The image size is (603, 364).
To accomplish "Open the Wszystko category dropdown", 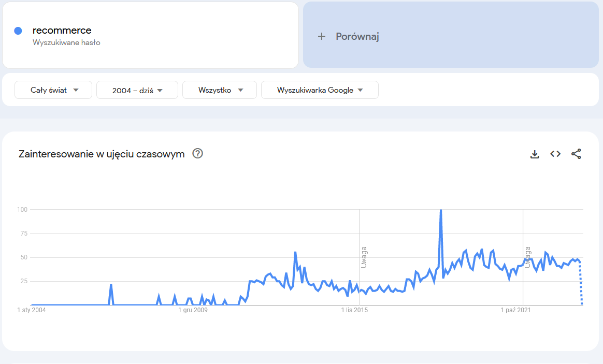I will tap(219, 90).
